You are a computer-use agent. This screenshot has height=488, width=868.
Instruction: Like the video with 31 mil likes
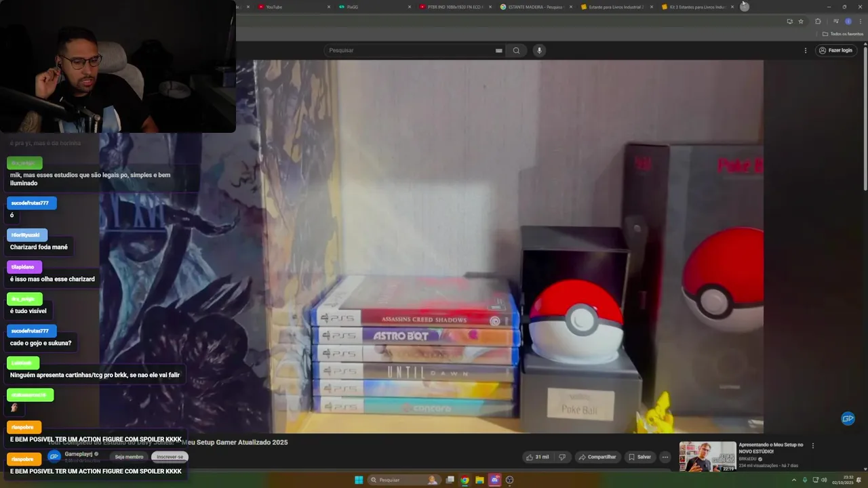pyautogui.click(x=537, y=457)
